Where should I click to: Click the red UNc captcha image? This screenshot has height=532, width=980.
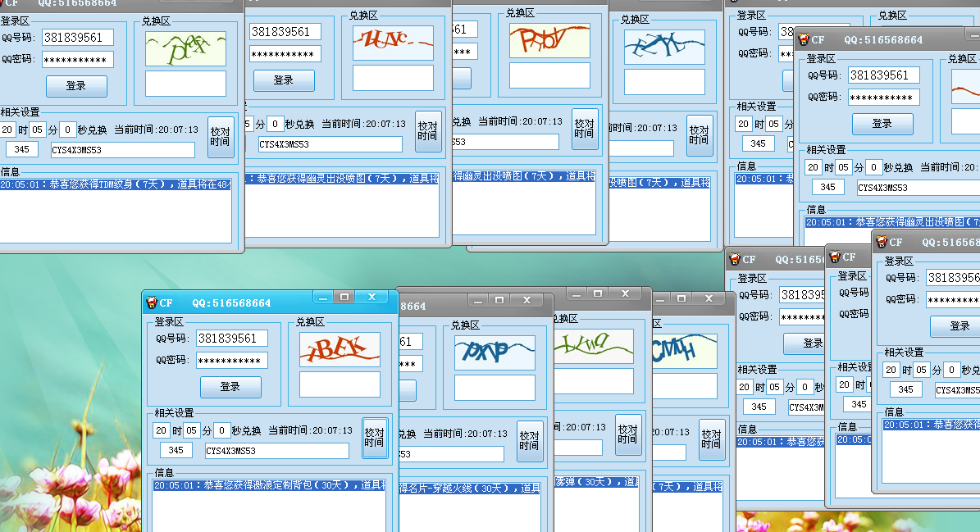[393, 43]
